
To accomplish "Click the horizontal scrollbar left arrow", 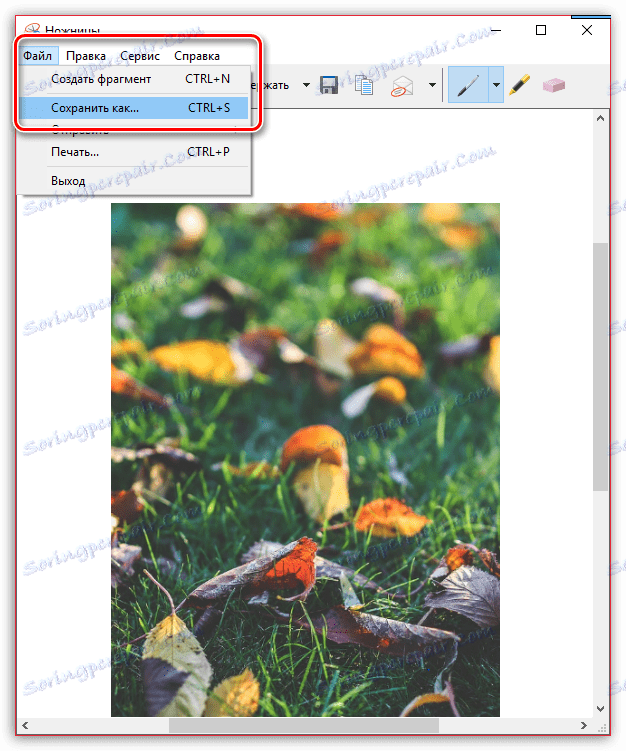I will [25, 726].
